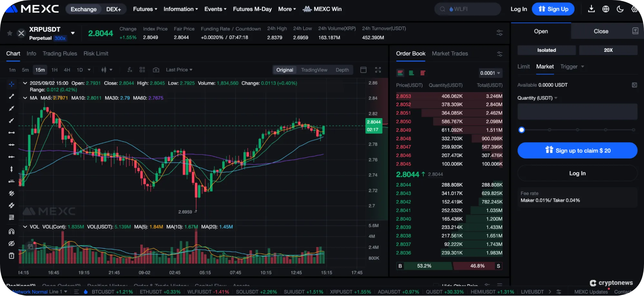Select the trend line drawing tool
This screenshot has width=644, height=296.
[11, 96]
